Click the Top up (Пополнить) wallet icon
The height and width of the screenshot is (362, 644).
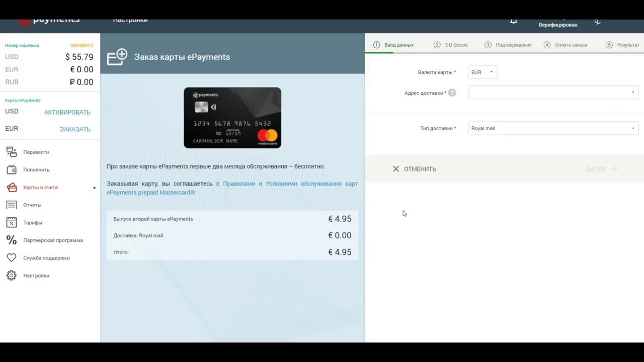(x=11, y=169)
